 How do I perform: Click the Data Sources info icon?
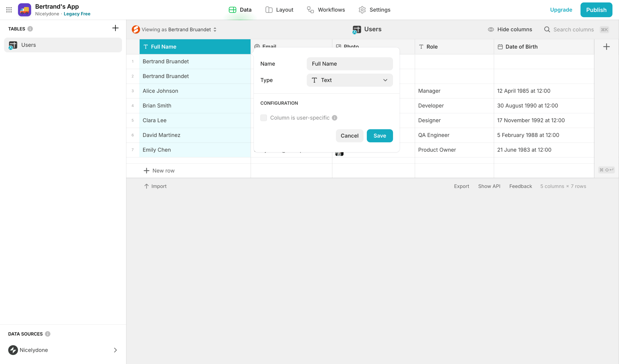(48, 334)
